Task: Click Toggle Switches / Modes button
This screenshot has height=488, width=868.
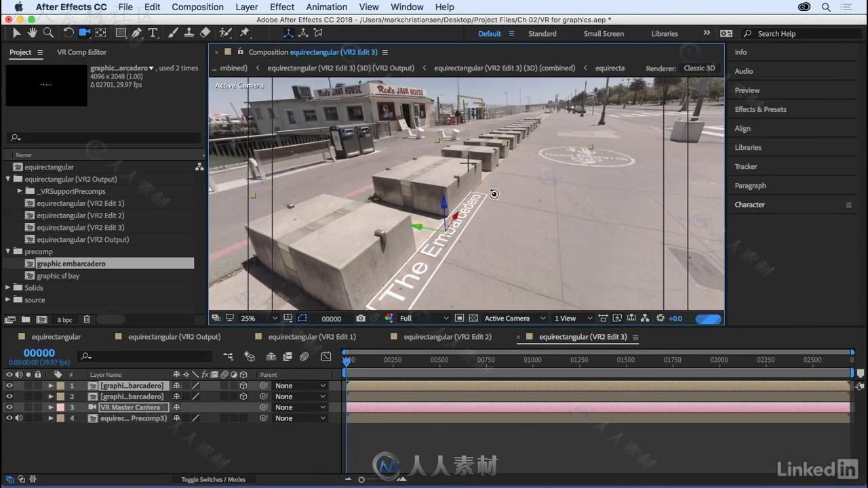Action: coord(213,479)
